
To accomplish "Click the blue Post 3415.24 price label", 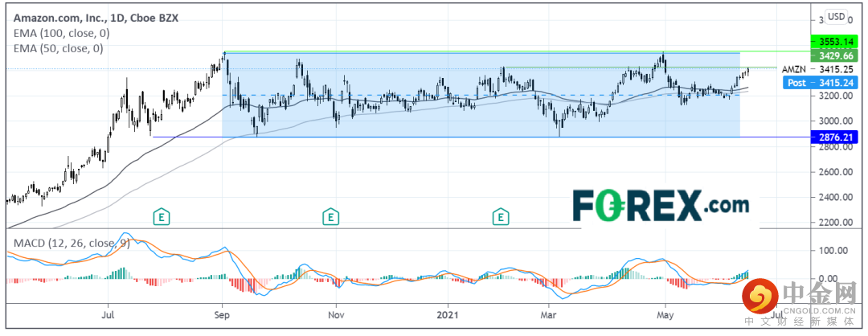I will 821,83.
